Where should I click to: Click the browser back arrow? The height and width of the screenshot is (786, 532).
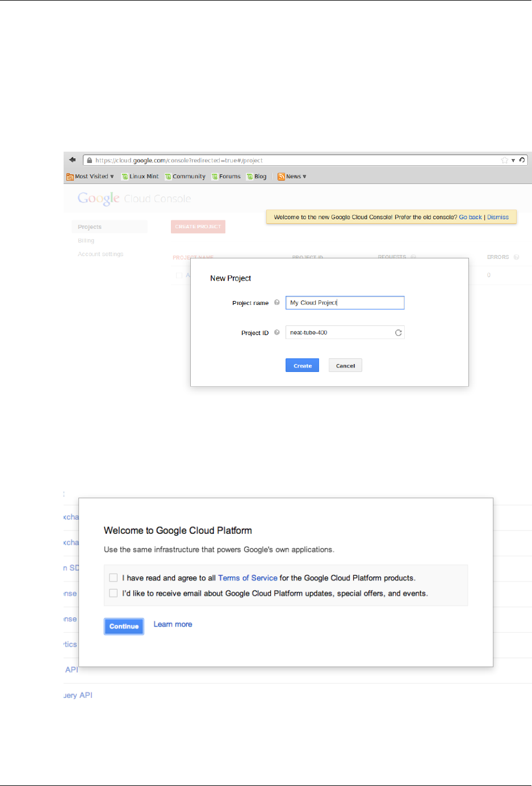click(x=72, y=160)
